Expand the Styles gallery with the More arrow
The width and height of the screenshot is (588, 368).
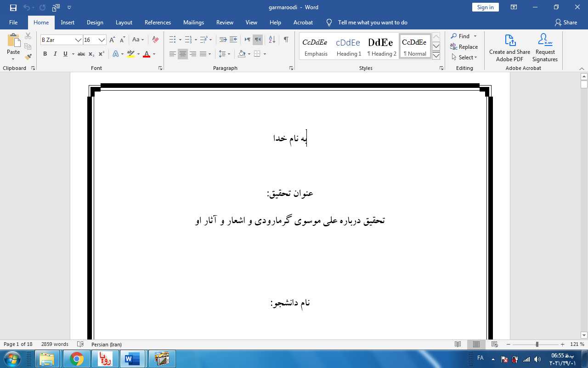[x=436, y=56]
